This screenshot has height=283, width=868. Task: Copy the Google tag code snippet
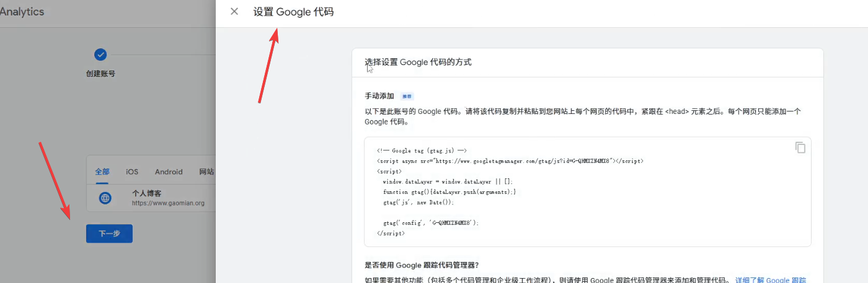coord(800,147)
